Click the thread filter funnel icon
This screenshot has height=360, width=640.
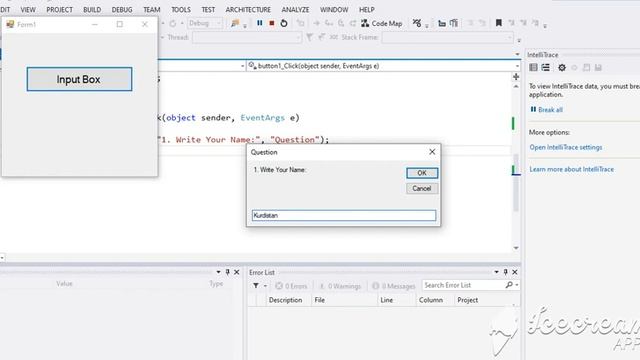pyautogui.click(x=309, y=38)
